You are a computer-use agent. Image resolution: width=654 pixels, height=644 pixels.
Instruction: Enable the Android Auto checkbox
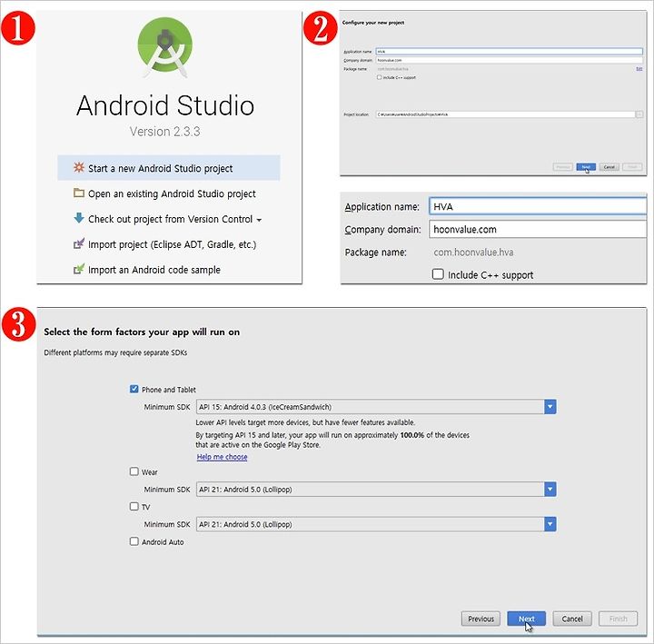[134, 541]
